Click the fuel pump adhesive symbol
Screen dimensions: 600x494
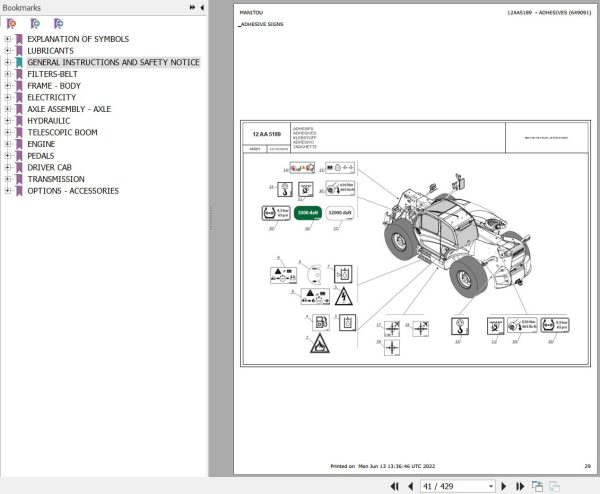[321, 323]
